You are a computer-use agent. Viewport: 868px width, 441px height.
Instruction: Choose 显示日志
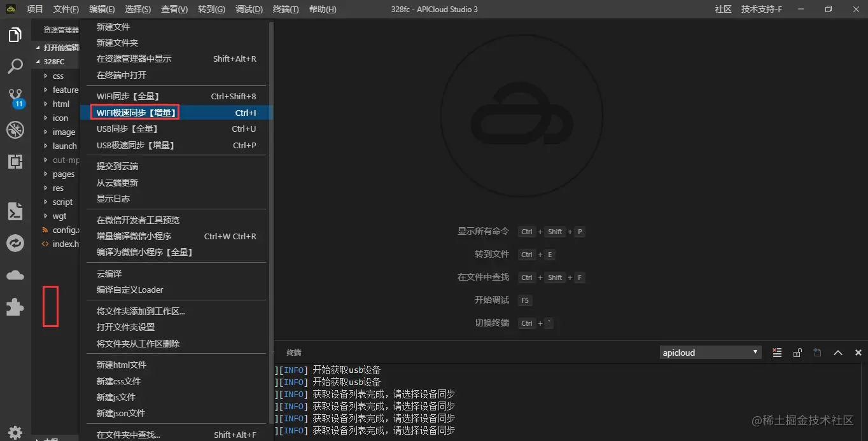(176, 199)
